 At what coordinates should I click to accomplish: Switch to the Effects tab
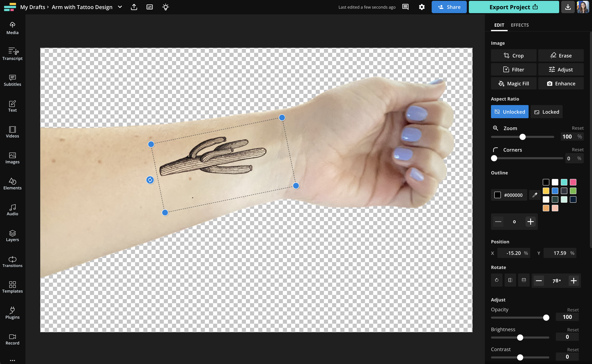[520, 25]
